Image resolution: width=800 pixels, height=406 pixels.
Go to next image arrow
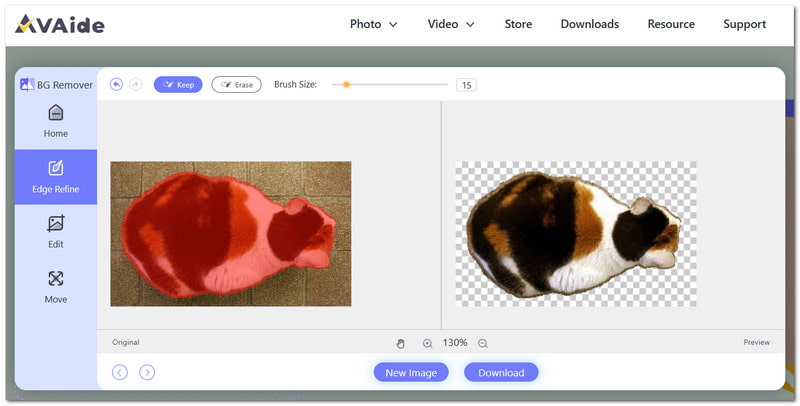point(147,372)
